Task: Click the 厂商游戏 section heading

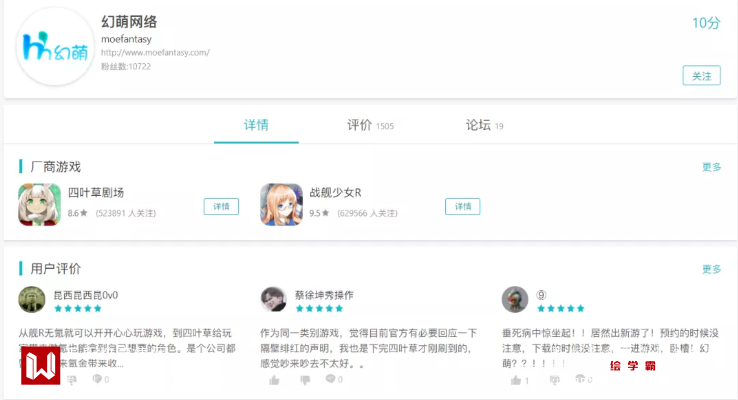Action: (x=56, y=167)
